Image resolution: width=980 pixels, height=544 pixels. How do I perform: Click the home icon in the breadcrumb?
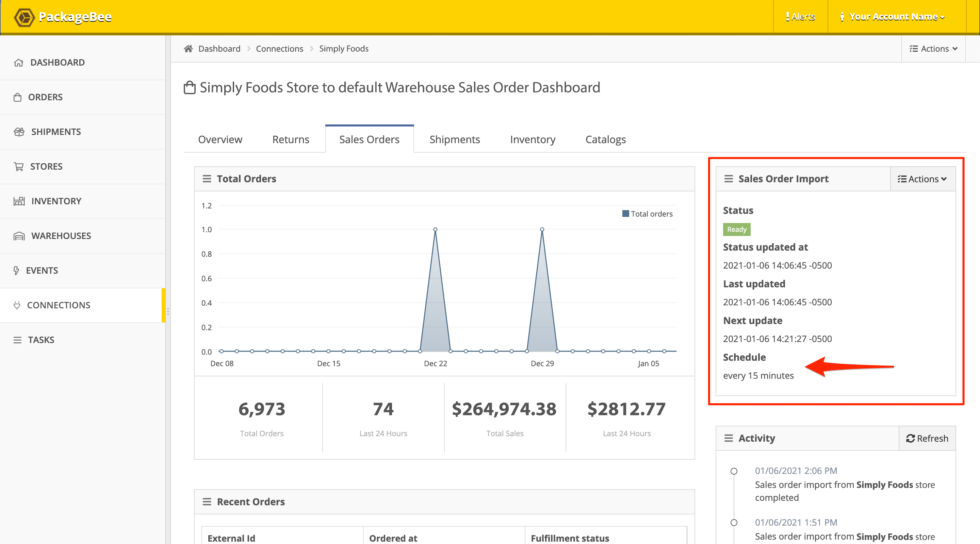(x=188, y=49)
